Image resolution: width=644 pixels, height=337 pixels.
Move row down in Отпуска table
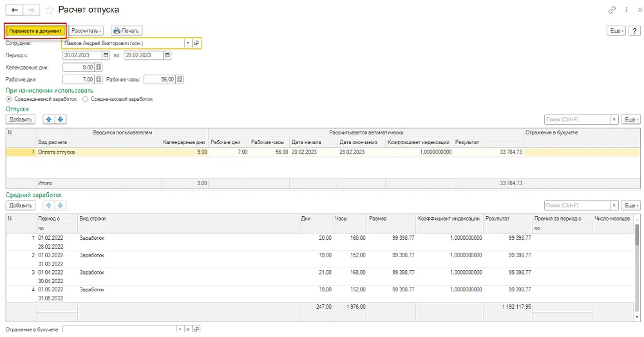click(x=61, y=120)
